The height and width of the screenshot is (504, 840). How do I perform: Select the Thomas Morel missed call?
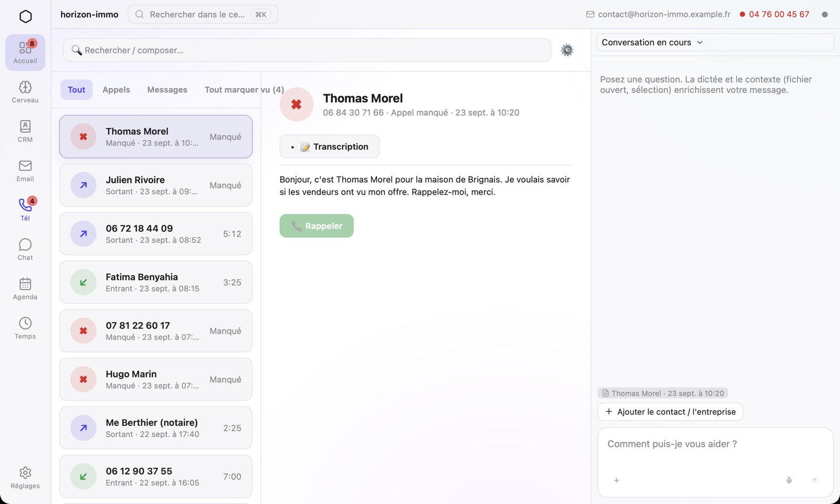click(x=156, y=136)
